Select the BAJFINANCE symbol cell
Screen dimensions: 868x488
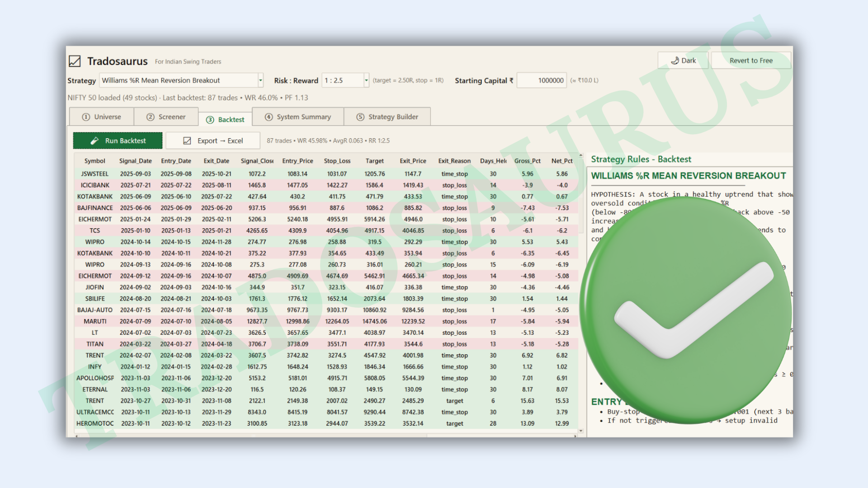pyautogui.click(x=95, y=208)
